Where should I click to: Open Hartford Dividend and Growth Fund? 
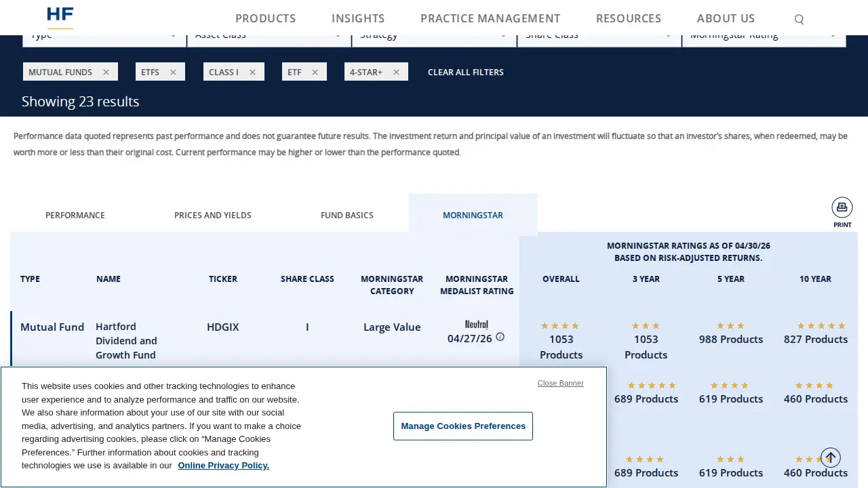pyautogui.click(x=126, y=341)
